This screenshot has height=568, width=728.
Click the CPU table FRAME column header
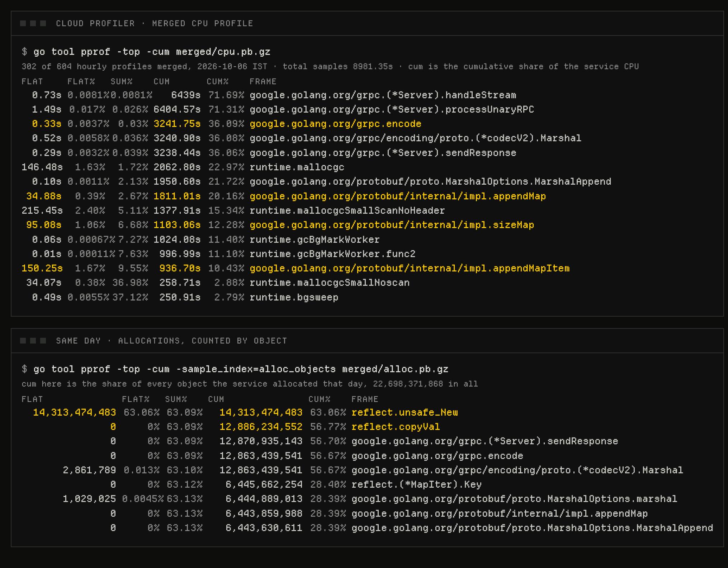pos(263,81)
